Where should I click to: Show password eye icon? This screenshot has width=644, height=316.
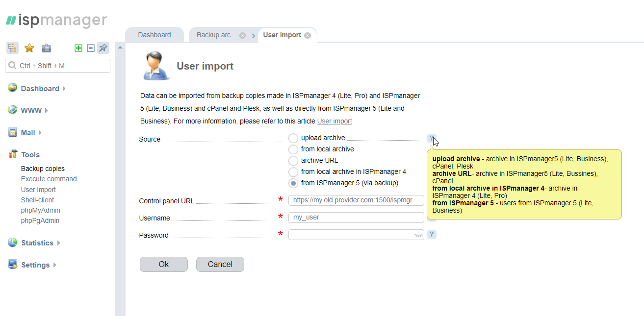pos(418,235)
